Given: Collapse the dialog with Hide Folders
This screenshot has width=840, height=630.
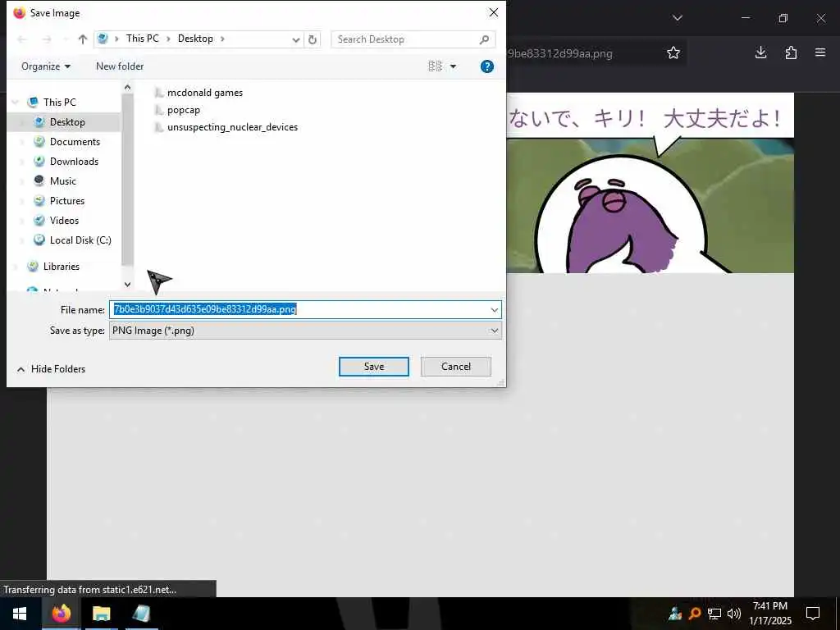Looking at the screenshot, I should pyautogui.click(x=51, y=369).
